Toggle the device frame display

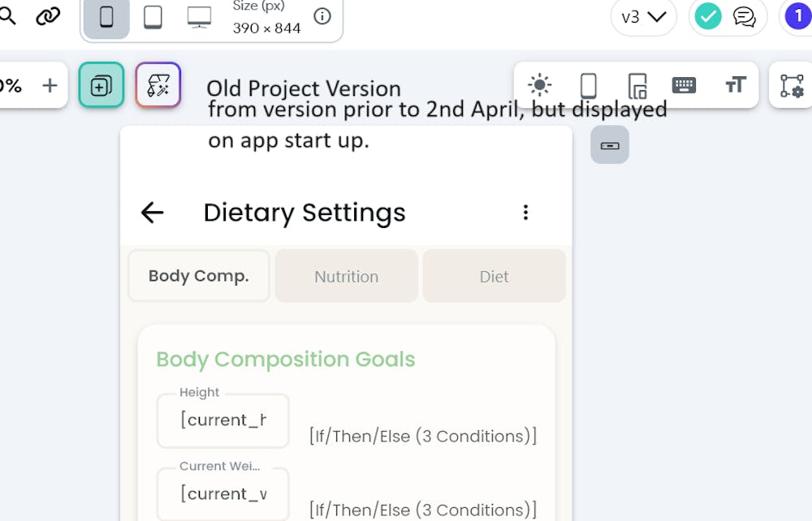589,85
